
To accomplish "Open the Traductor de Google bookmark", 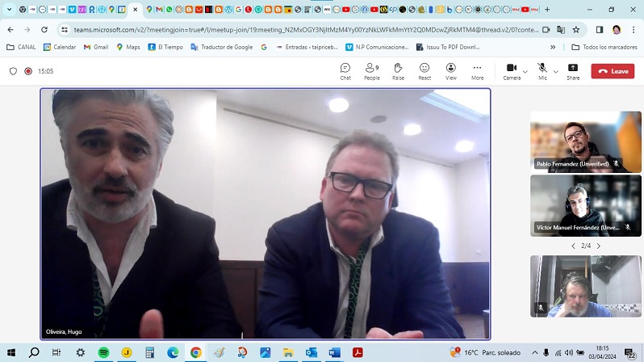I will 221,47.
